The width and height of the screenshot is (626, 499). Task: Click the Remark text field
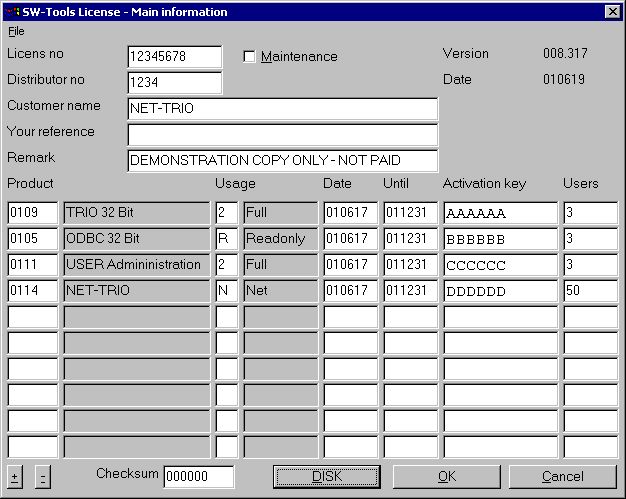click(282, 161)
